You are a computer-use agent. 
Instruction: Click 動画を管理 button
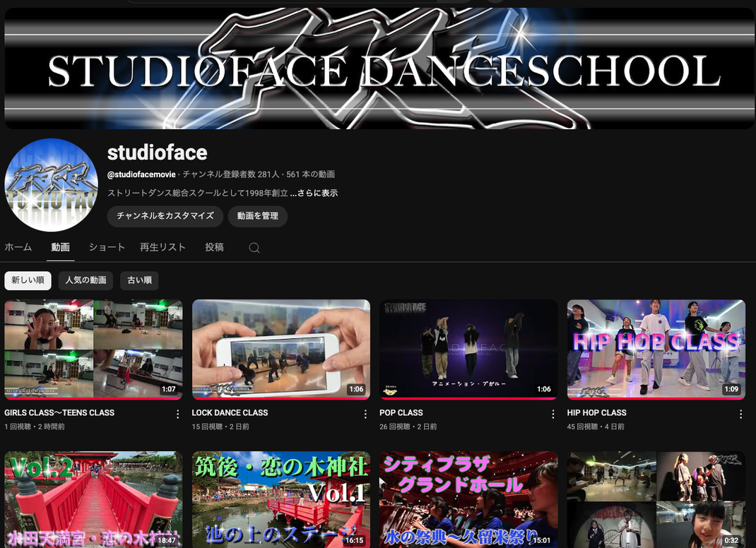point(257,216)
